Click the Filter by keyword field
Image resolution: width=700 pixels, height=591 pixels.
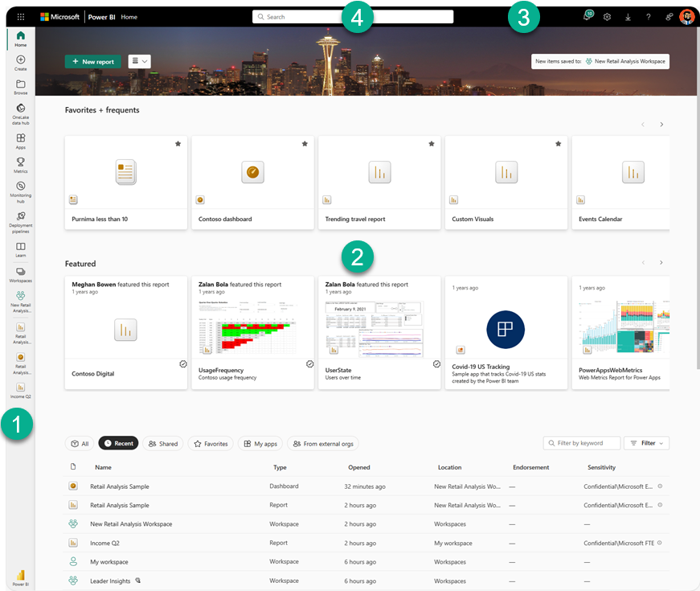pyautogui.click(x=582, y=443)
